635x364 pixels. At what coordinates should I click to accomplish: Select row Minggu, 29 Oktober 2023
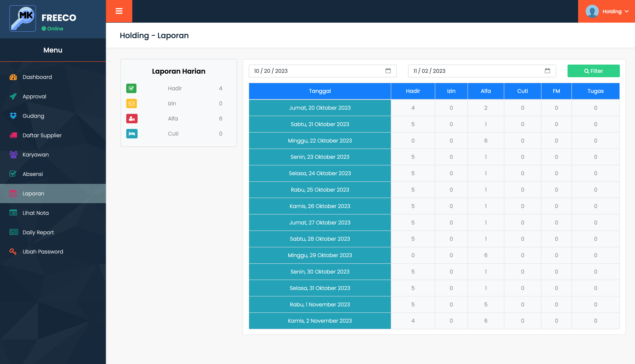[x=434, y=255]
